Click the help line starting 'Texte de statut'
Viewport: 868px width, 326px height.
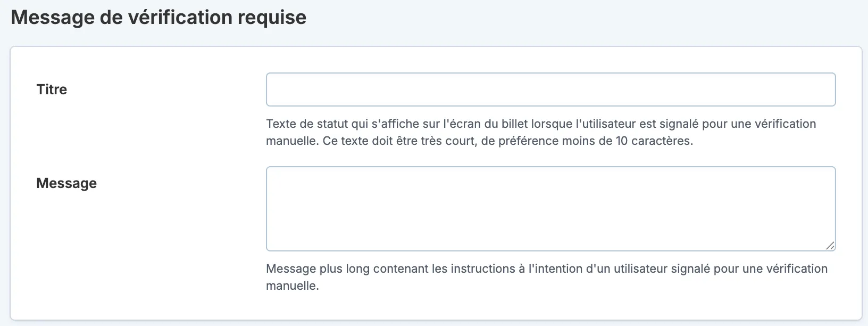tap(541, 124)
